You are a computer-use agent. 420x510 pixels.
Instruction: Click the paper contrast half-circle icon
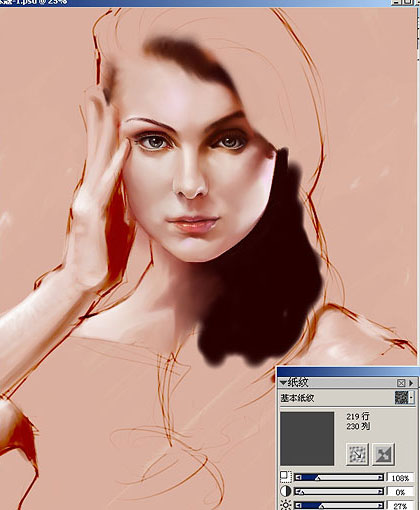(285, 491)
